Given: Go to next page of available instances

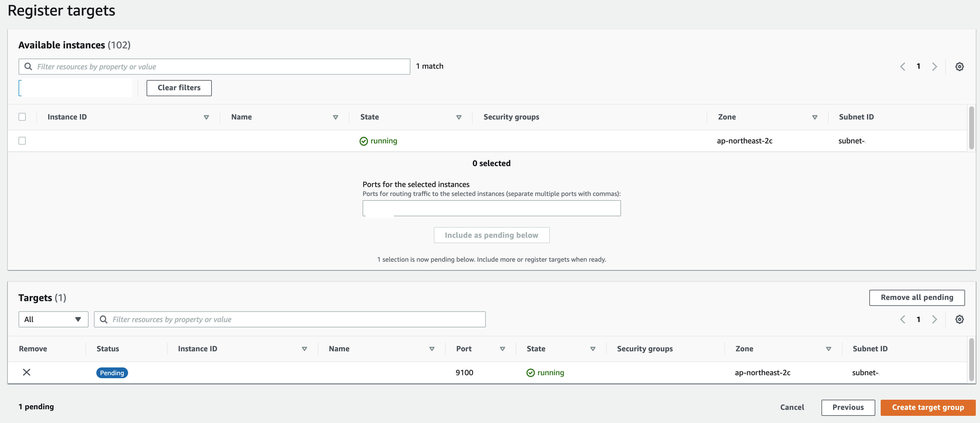Looking at the screenshot, I should point(935,66).
